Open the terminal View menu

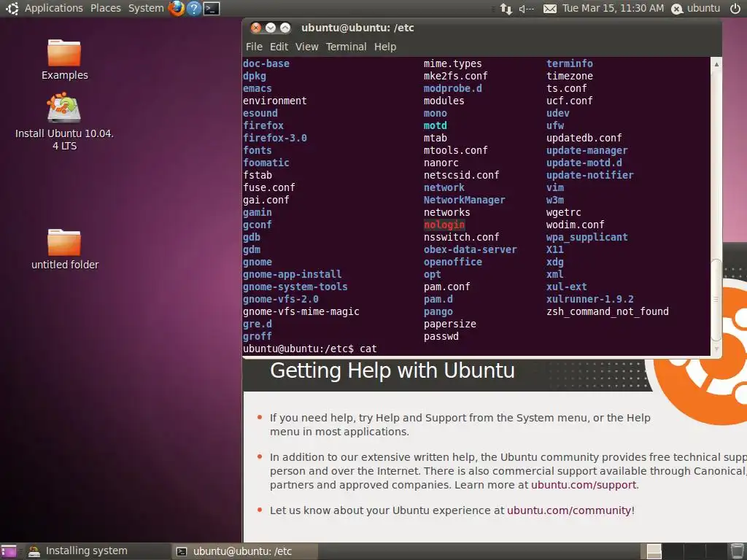306,47
